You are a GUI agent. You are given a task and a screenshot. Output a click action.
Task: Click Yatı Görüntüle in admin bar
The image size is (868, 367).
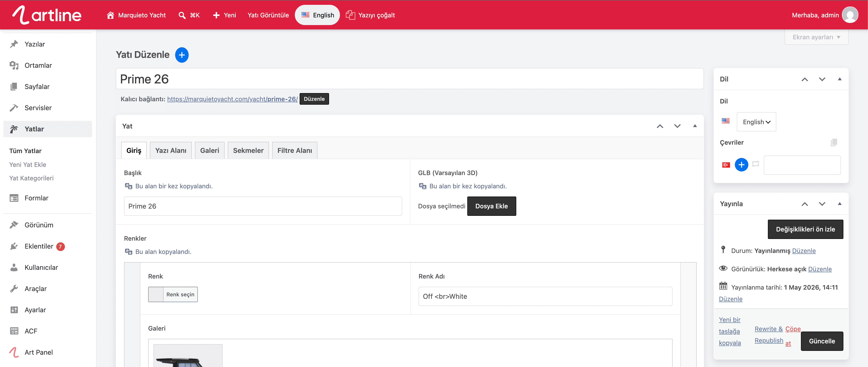click(x=268, y=15)
